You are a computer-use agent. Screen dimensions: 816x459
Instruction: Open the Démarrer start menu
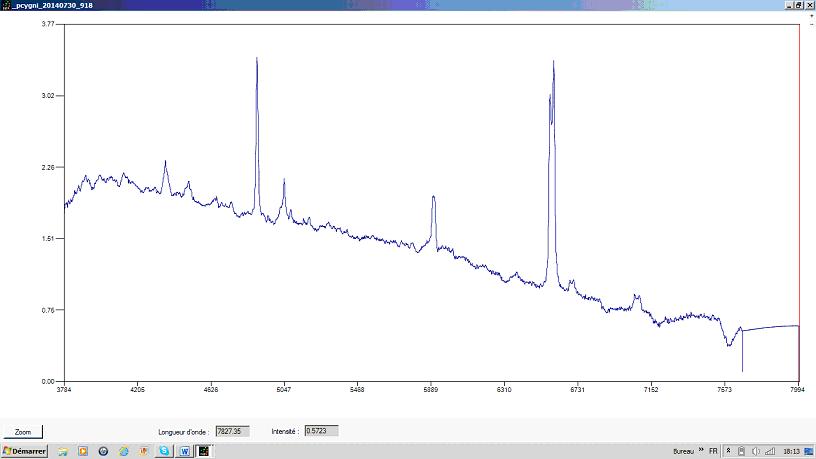point(24,451)
